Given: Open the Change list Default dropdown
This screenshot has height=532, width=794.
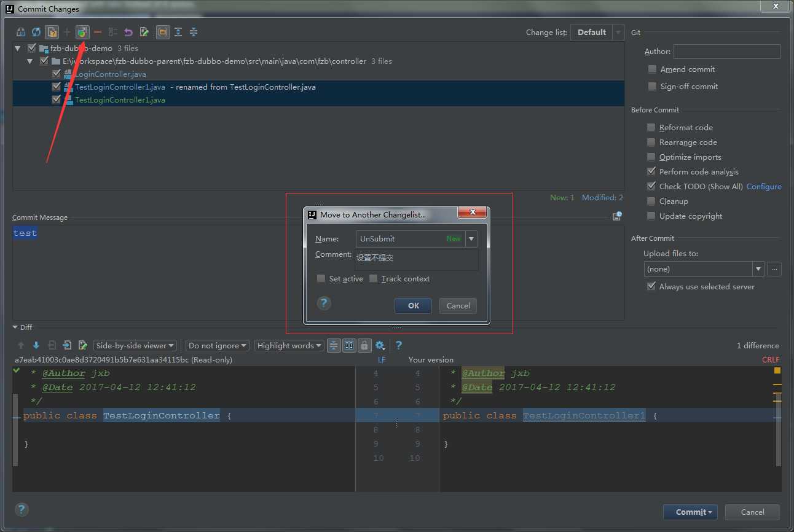Looking at the screenshot, I should pos(597,32).
